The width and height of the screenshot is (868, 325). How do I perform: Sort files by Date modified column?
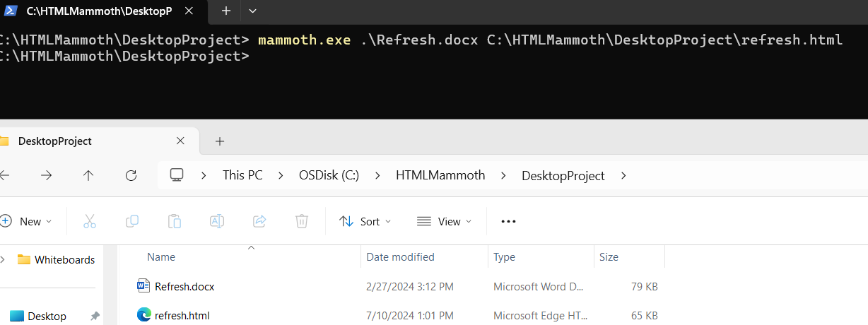pos(401,257)
